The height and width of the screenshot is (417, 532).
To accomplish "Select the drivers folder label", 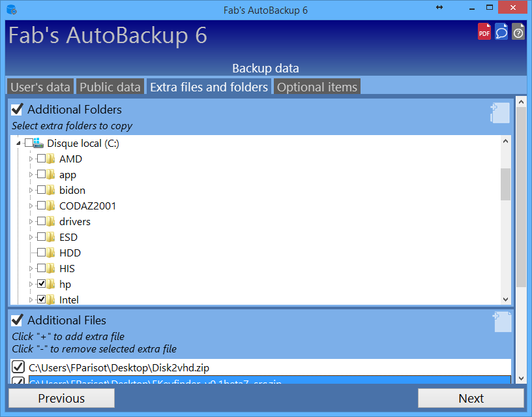I will tap(74, 221).
